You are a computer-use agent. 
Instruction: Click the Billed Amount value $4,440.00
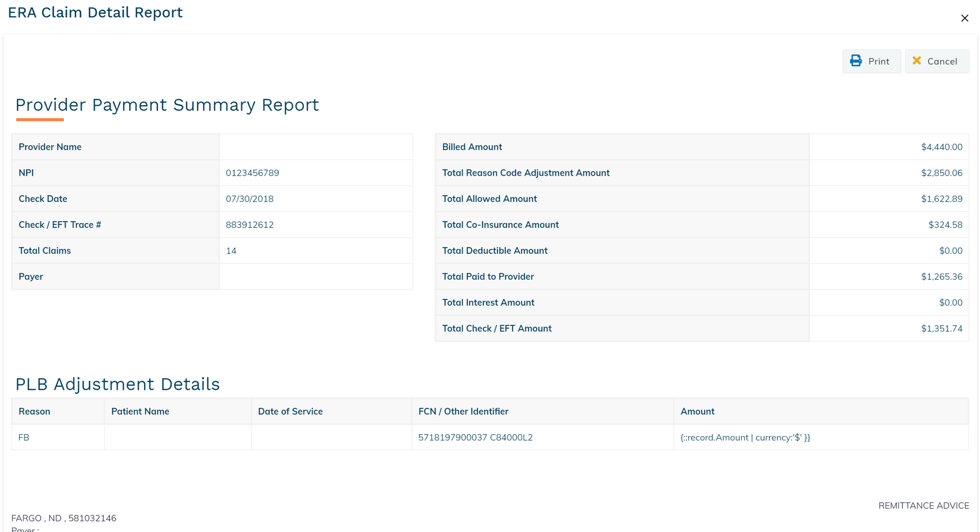click(x=941, y=147)
